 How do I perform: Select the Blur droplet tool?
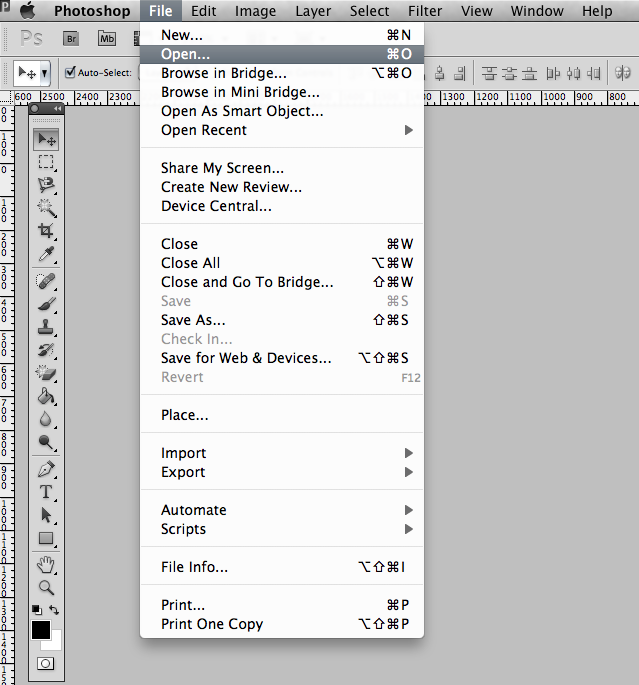[46, 419]
